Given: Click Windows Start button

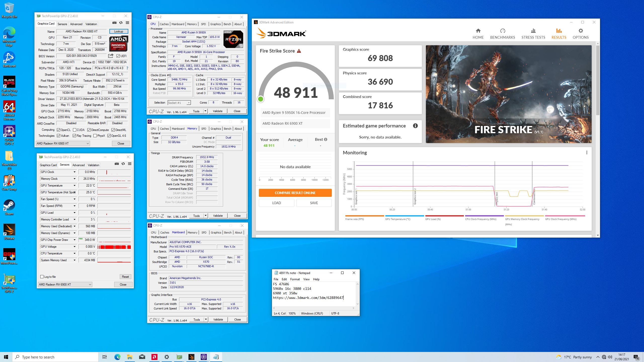Looking at the screenshot, I should [6, 357].
